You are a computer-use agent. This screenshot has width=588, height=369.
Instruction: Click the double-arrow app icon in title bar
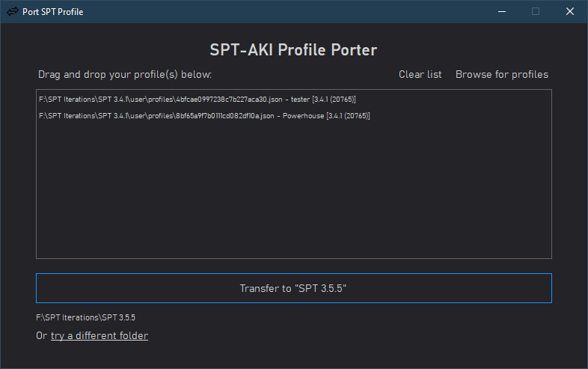tap(13, 11)
